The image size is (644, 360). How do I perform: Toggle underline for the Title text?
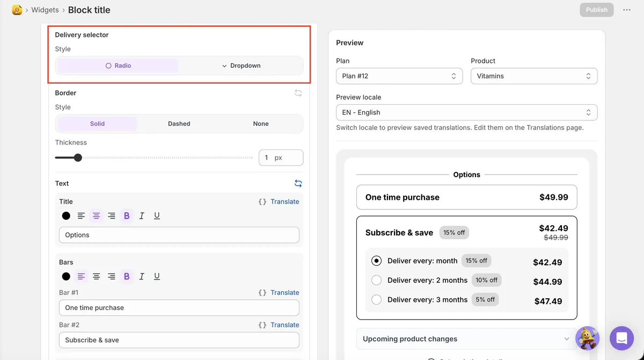pyautogui.click(x=157, y=215)
